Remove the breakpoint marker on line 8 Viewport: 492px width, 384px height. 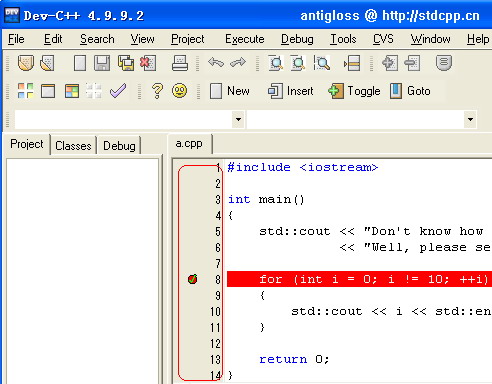click(x=192, y=279)
